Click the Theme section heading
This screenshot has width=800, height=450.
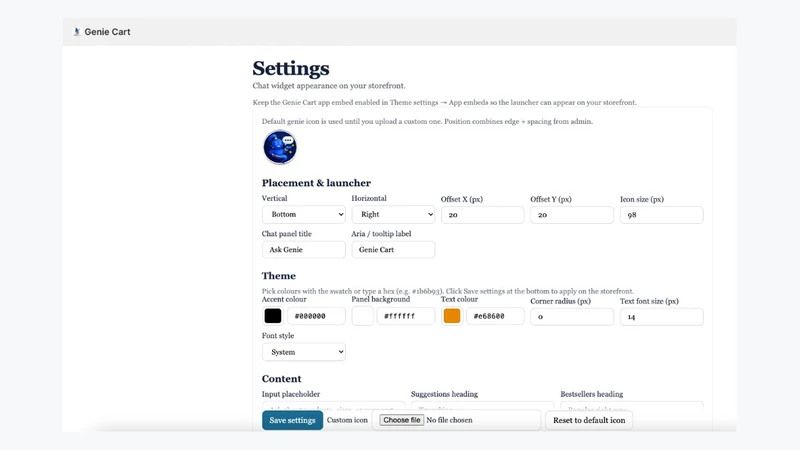point(279,276)
